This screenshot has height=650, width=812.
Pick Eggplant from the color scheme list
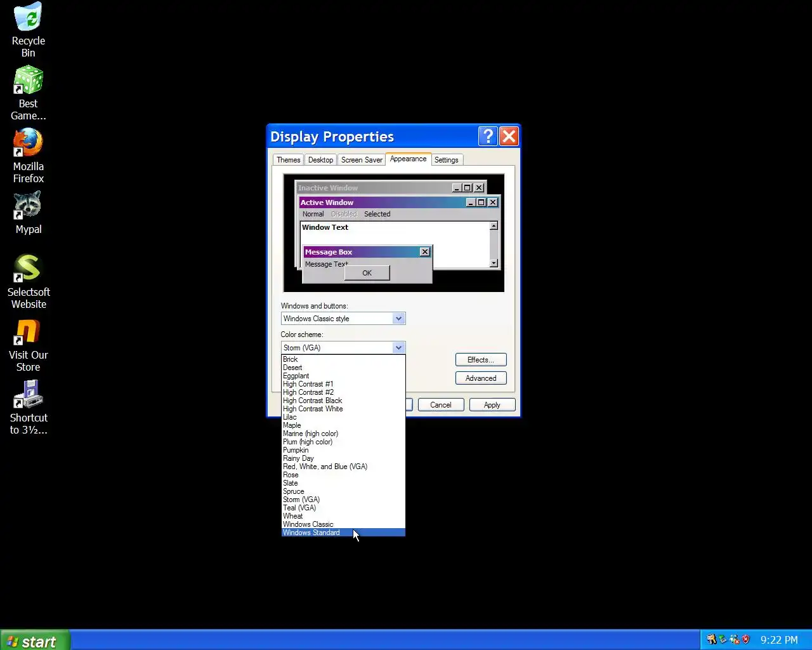343,376
